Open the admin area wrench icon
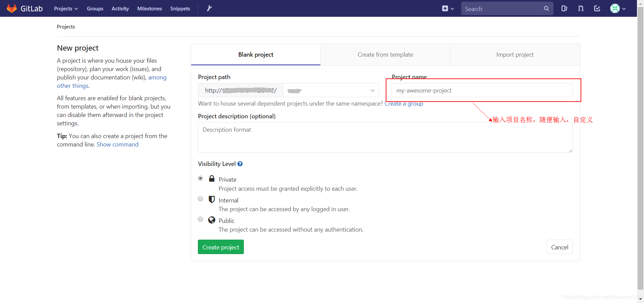 click(x=209, y=8)
